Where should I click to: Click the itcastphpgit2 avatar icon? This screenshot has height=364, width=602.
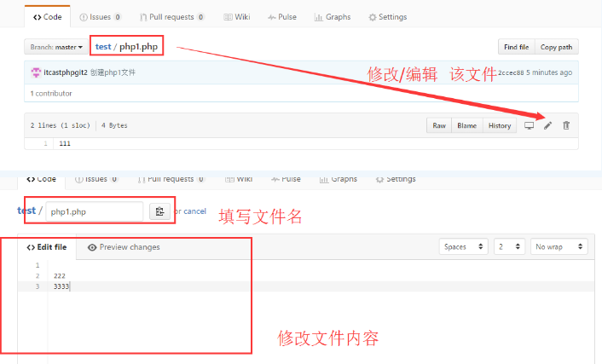click(x=36, y=72)
